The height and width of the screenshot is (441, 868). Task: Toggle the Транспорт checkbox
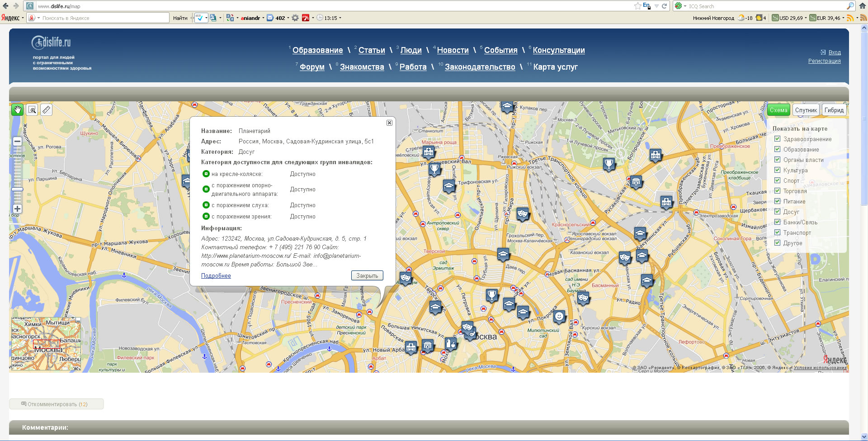click(x=778, y=232)
